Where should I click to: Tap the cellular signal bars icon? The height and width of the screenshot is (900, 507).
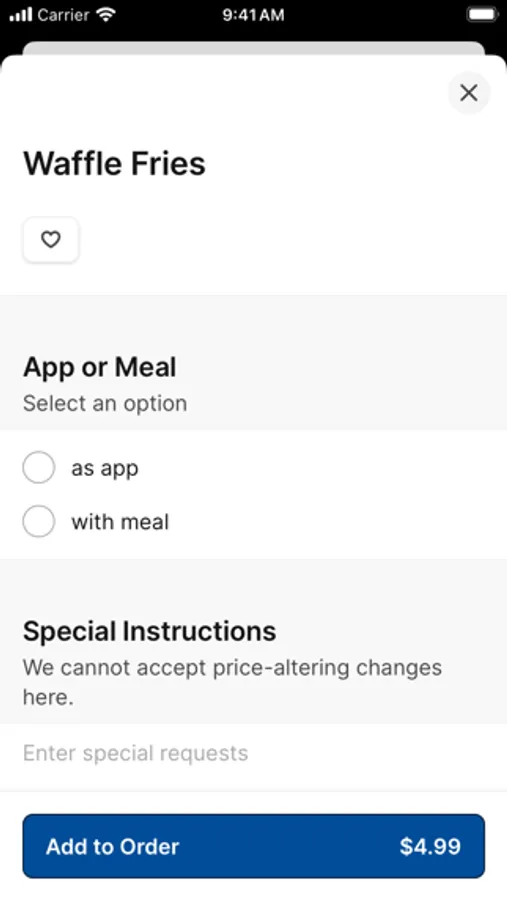click(x=21, y=14)
